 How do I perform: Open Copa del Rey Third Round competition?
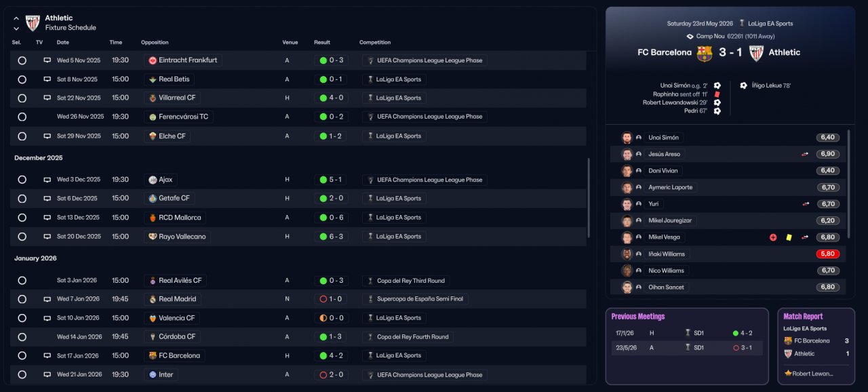tap(406, 281)
